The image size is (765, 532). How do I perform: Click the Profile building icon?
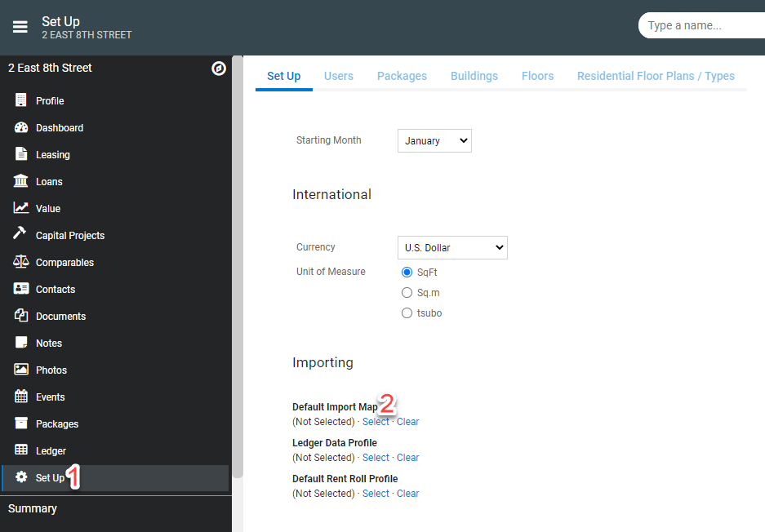point(21,100)
